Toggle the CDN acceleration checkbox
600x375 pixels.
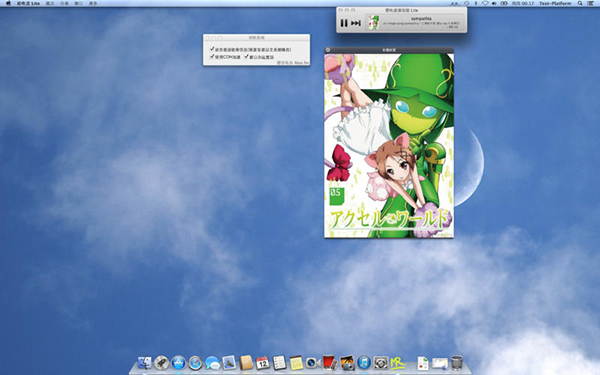pos(212,57)
